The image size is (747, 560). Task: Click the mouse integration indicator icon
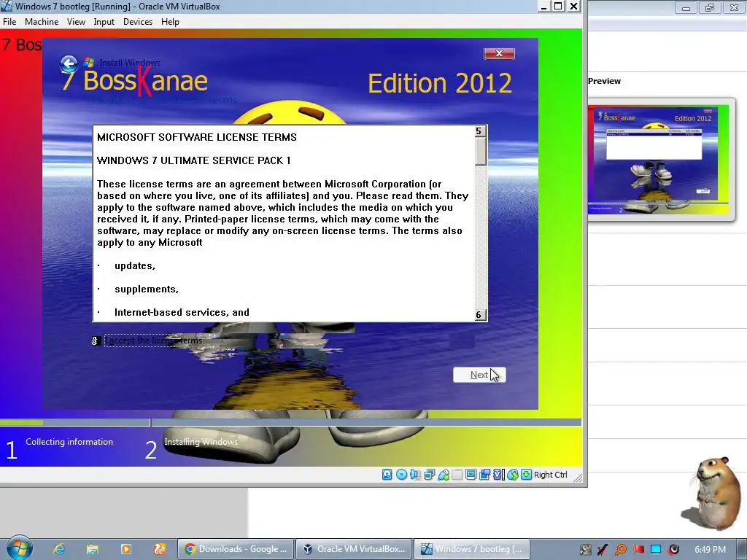(512, 474)
